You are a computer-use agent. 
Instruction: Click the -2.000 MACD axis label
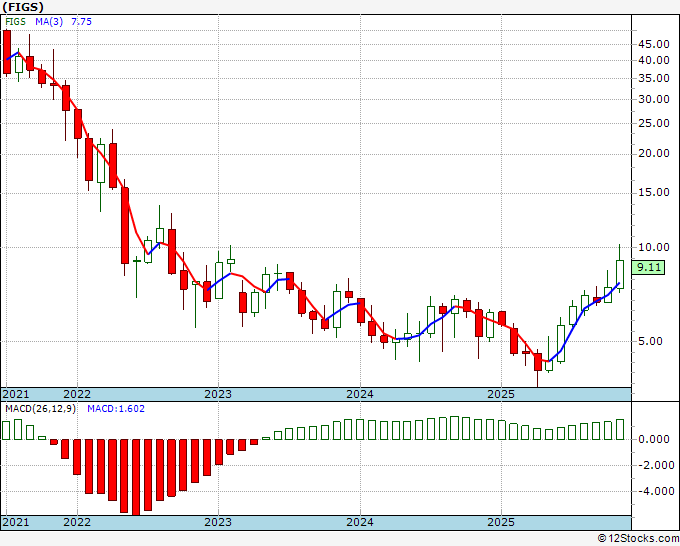click(x=654, y=466)
